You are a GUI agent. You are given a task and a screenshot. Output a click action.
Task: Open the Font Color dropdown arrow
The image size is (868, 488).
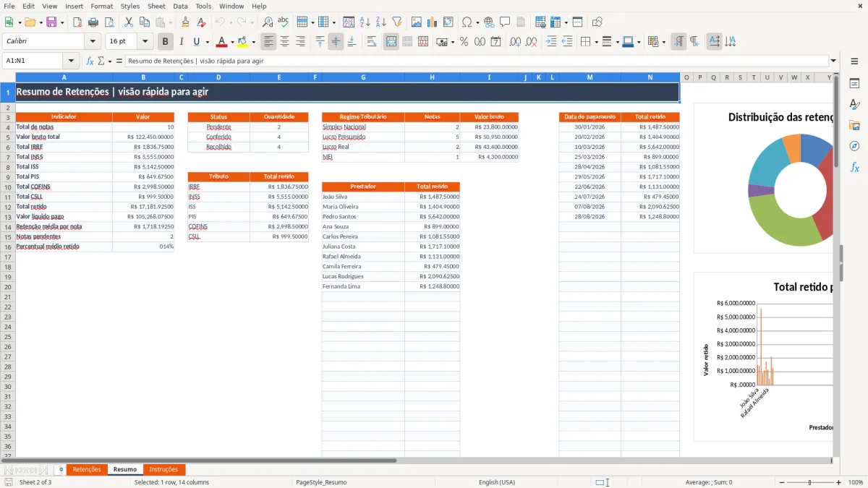click(232, 42)
